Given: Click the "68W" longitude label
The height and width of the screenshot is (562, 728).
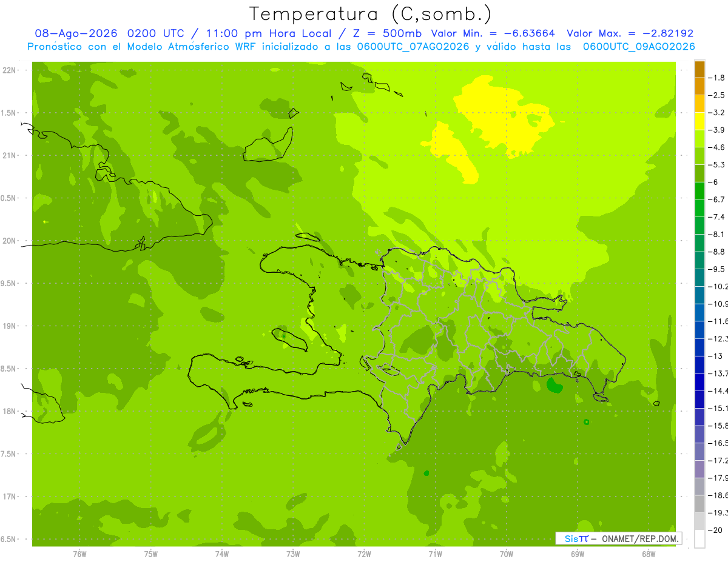Looking at the screenshot, I should point(648,554).
